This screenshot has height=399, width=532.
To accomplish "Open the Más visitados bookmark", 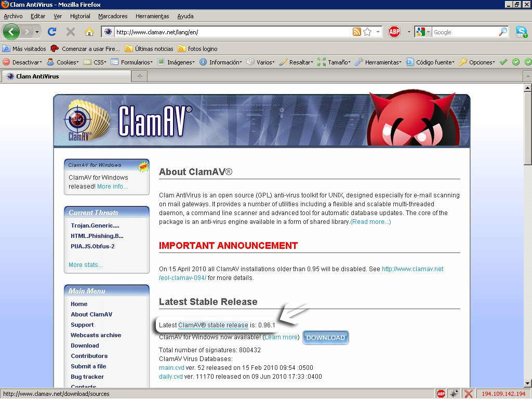I will [x=24, y=48].
